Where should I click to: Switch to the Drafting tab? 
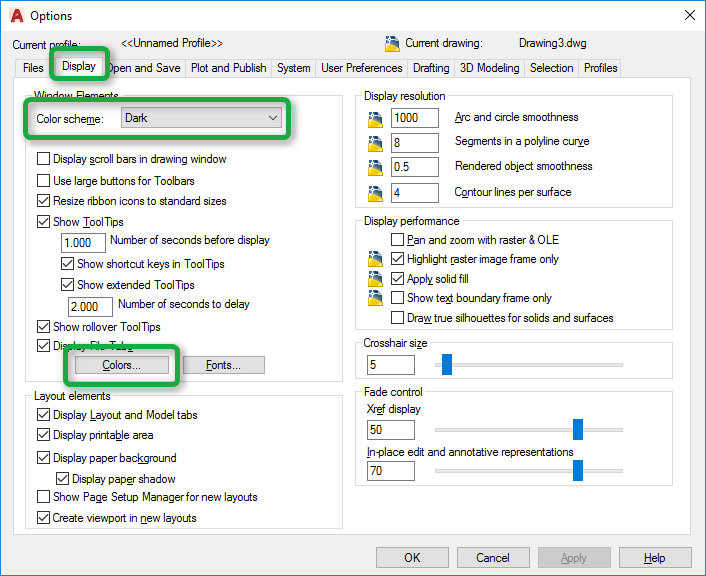tap(431, 68)
